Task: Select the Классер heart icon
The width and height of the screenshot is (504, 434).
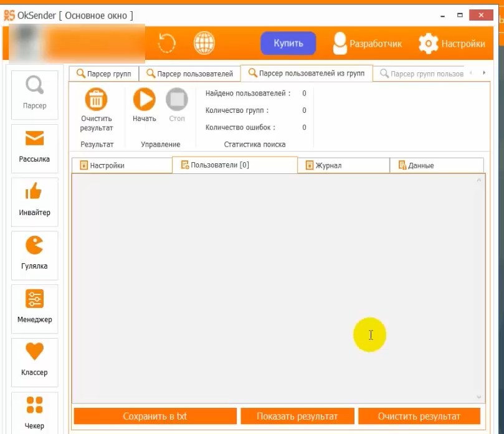Action: click(34, 352)
